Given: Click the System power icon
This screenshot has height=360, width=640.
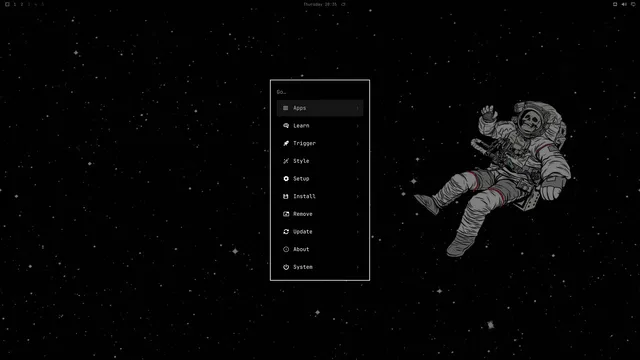Looking at the screenshot, I should pos(286,267).
